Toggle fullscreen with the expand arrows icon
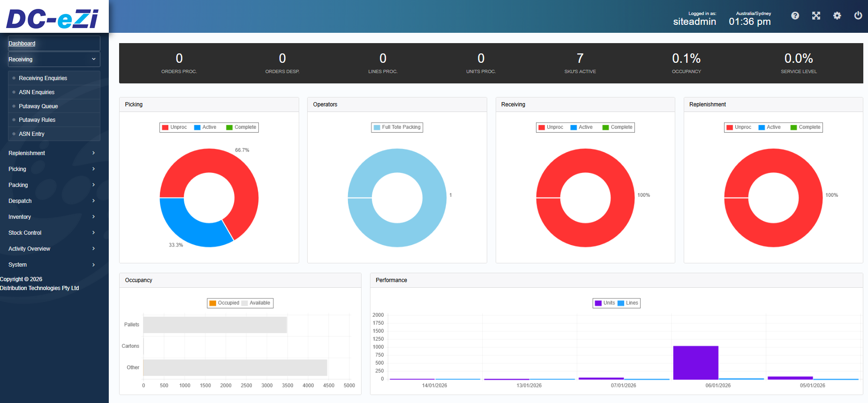Image resolution: width=868 pixels, height=403 pixels. pos(816,15)
